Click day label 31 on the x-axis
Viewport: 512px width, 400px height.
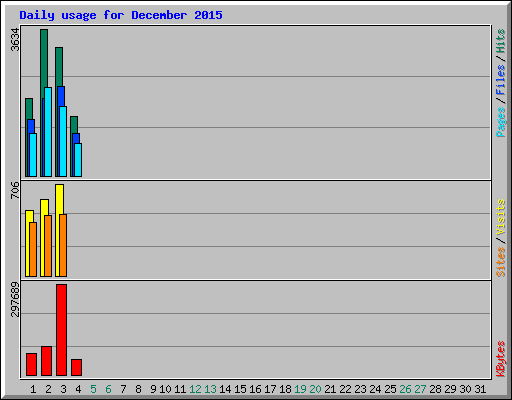[480, 389]
